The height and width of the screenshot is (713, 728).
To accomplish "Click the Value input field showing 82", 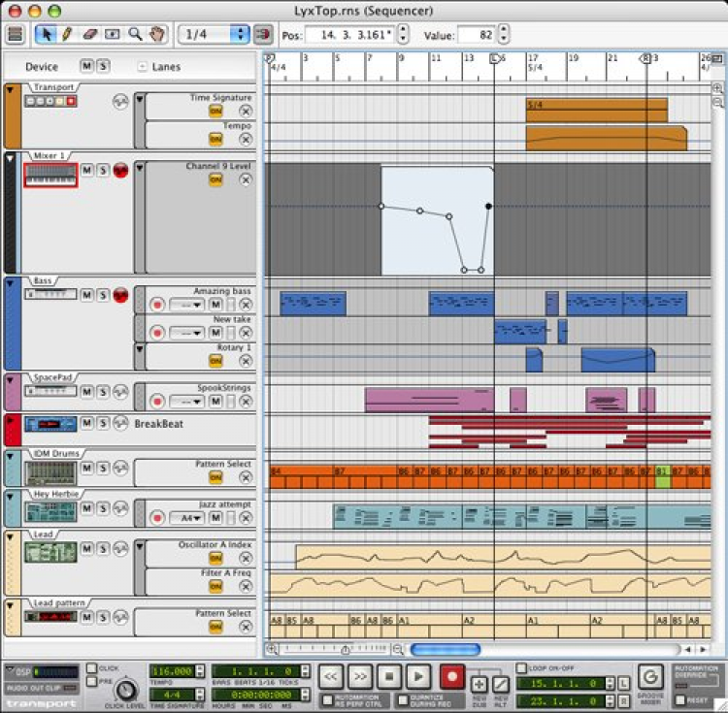I will pos(477,35).
